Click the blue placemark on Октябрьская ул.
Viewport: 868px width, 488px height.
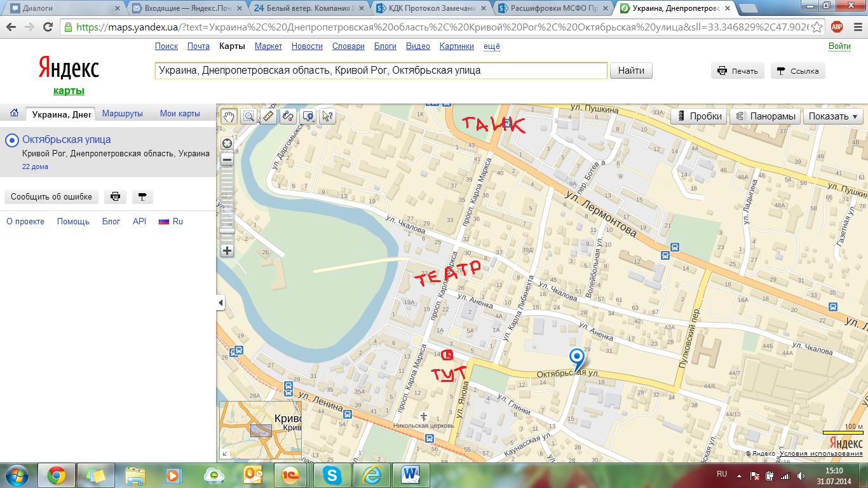(576, 360)
